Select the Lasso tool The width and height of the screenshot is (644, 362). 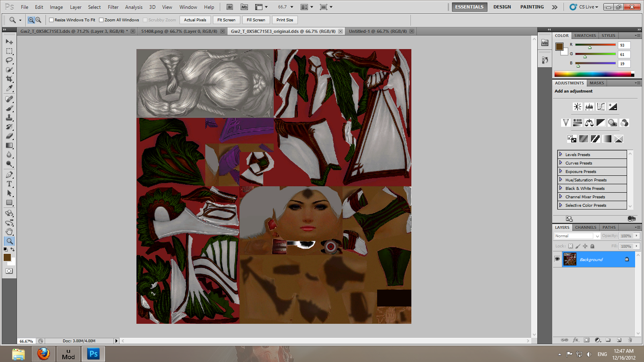click(x=9, y=60)
